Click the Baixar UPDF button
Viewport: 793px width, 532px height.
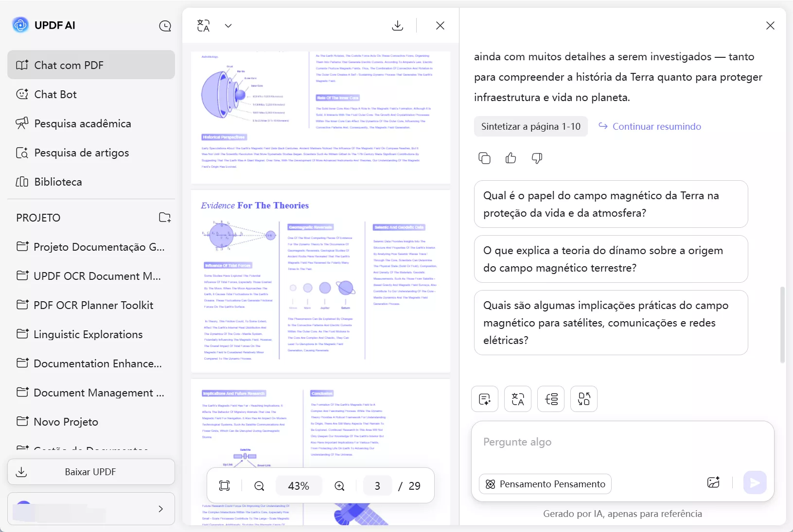[x=90, y=471]
